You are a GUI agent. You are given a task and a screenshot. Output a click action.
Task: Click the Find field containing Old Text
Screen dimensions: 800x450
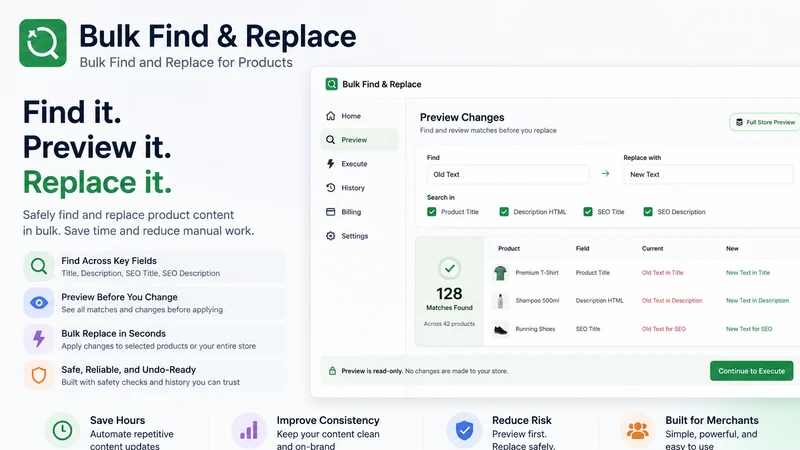pos(508,174)
